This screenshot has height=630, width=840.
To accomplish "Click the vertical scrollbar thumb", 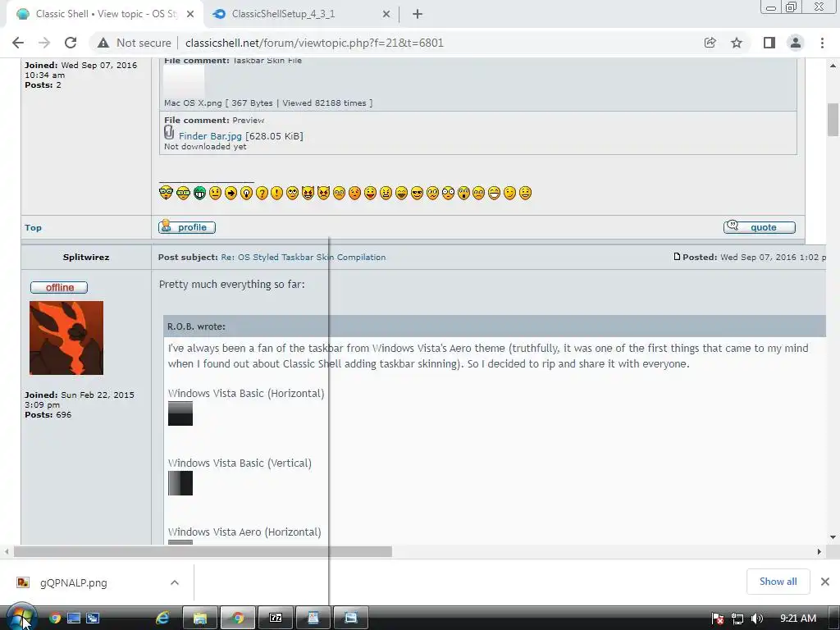I will 833,120.
